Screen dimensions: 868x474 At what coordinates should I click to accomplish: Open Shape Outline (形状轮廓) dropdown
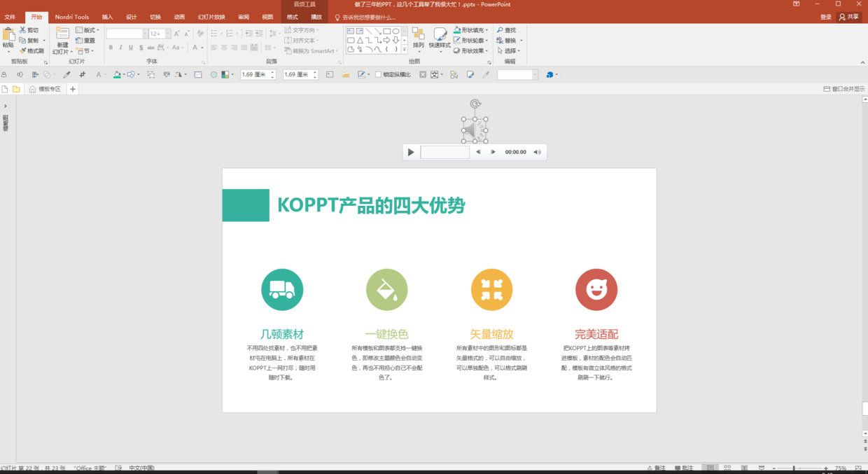[471, 41]
